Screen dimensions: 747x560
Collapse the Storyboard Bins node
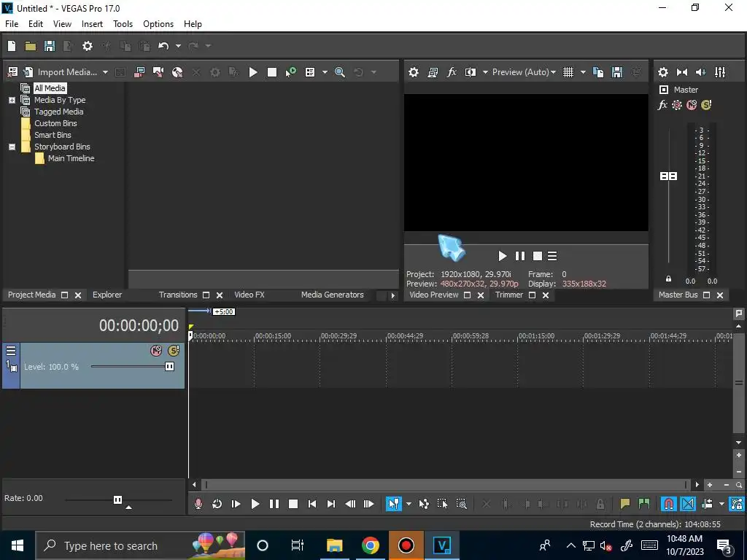click(12, 147)
